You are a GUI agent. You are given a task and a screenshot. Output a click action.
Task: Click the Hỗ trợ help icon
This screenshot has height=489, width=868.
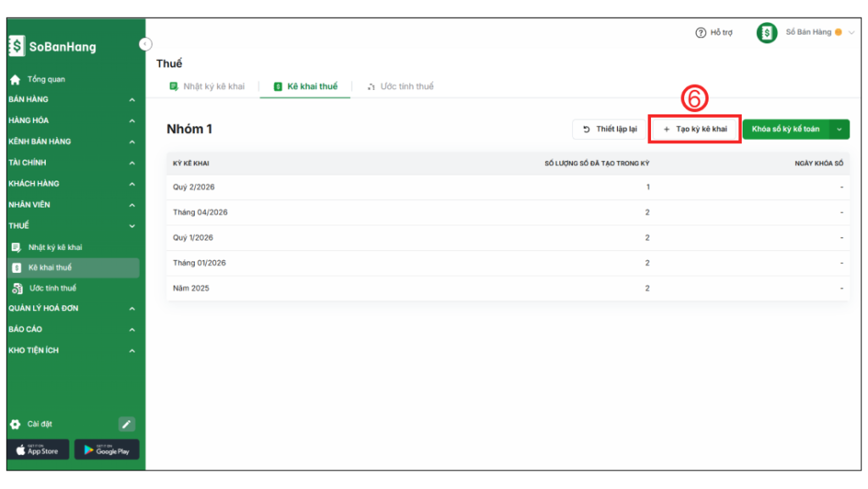pyautogui.click(x=701, y=33)
